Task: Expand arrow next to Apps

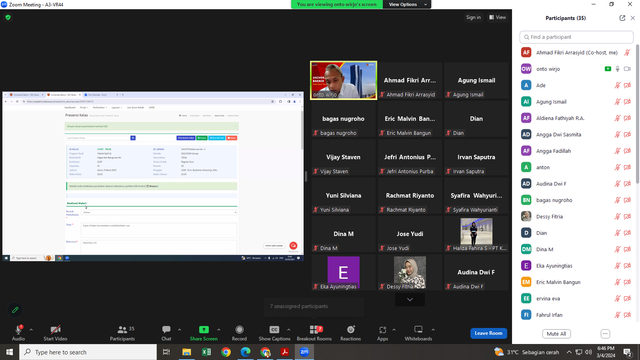Action: tap(394, 329)
